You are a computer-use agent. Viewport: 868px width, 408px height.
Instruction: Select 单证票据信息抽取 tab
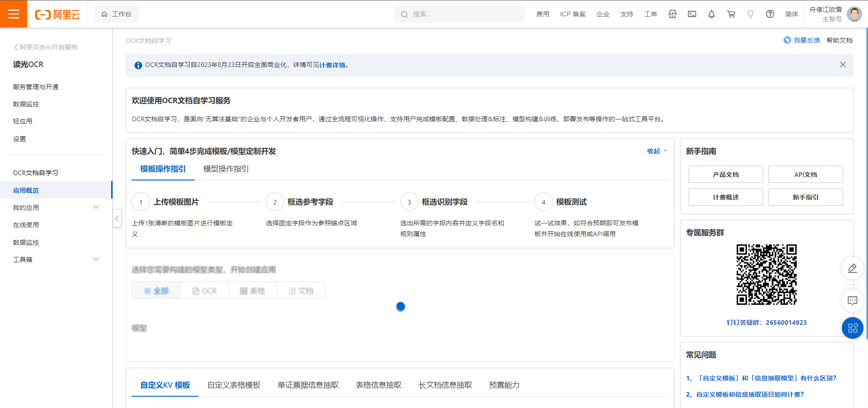point(308,385)
